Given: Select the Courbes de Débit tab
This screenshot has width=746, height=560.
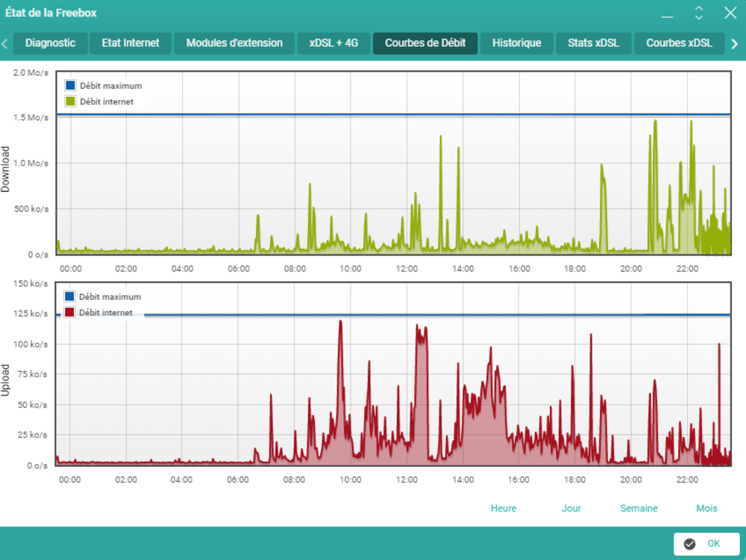Looking at the screenshot, I should pyautogui.click(x=425, y=43).
